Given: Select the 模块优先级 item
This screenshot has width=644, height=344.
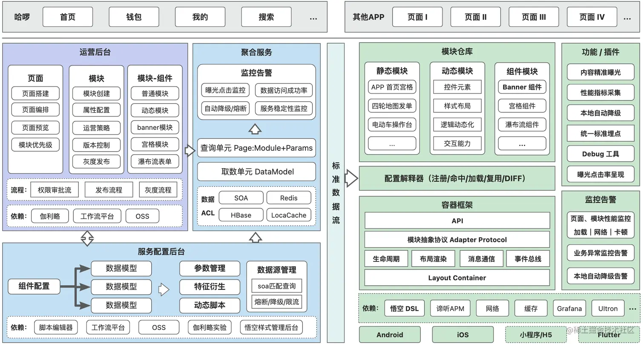Looking at the screenshot, I should (35, 145).
